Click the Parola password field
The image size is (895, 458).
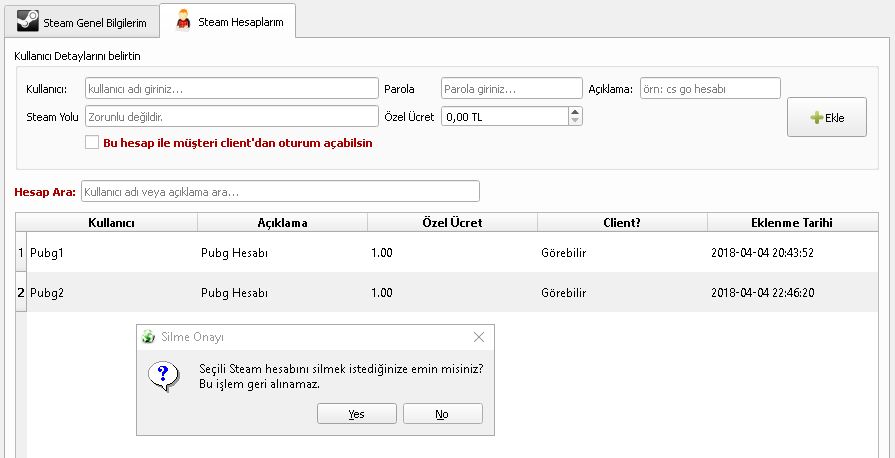pyautogui.click(x=511, y=89)
